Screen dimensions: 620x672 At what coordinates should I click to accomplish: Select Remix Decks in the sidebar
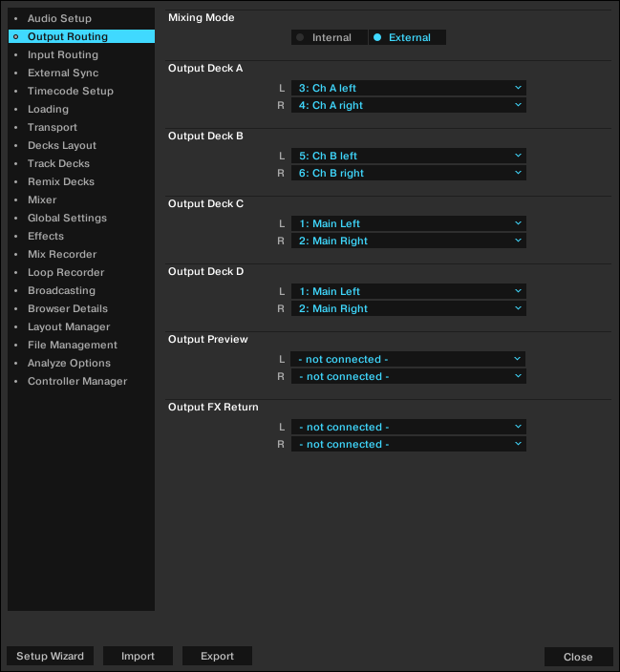[x=60, y=182]
